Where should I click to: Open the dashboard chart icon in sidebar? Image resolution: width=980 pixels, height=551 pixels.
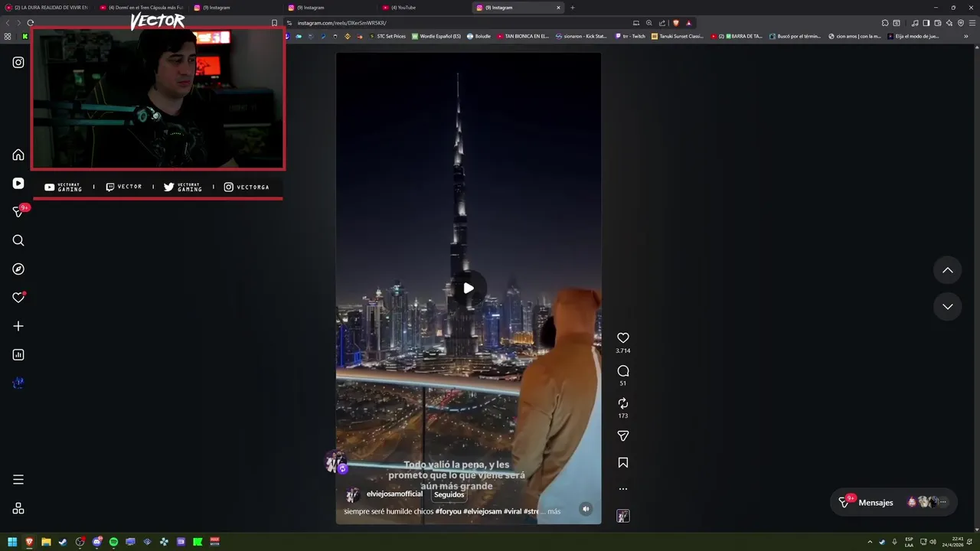(x=18, y=355)
